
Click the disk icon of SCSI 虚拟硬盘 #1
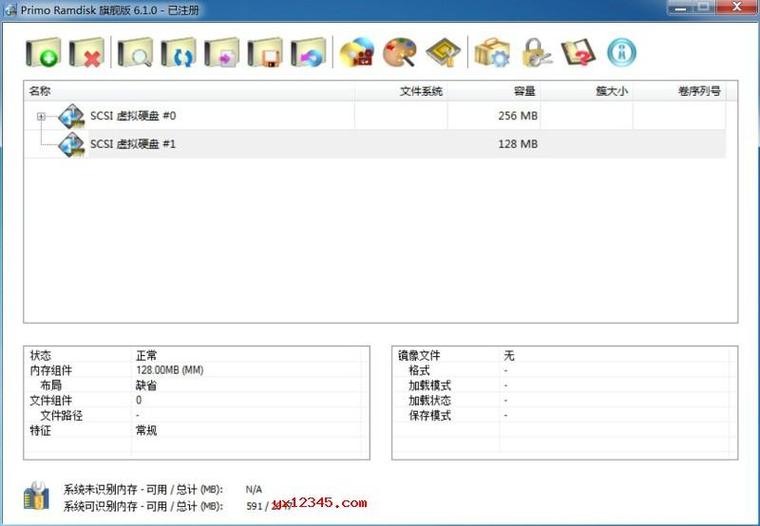pyautogui.click(x=71, y=144)
